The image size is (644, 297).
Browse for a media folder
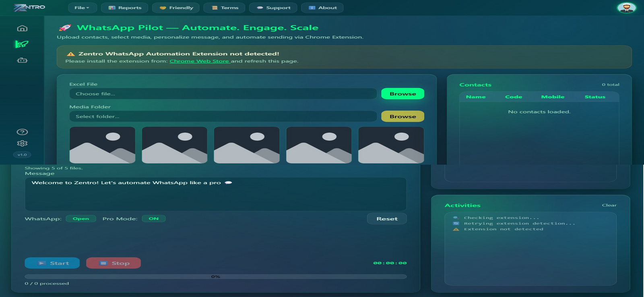point(402,116)
